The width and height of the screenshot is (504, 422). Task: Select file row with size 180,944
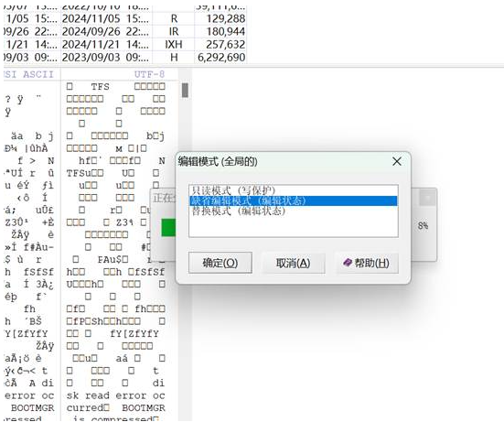tap(125, 31)
